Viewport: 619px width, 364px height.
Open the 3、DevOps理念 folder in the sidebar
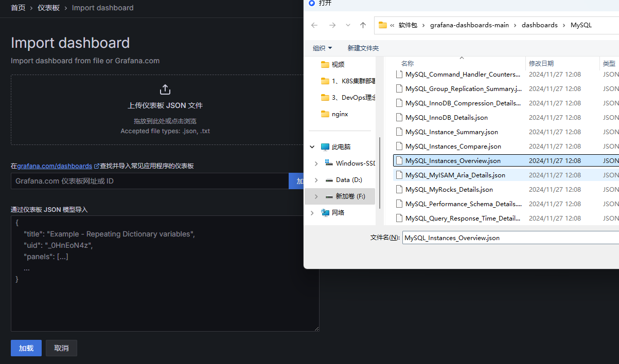[348, 97]
